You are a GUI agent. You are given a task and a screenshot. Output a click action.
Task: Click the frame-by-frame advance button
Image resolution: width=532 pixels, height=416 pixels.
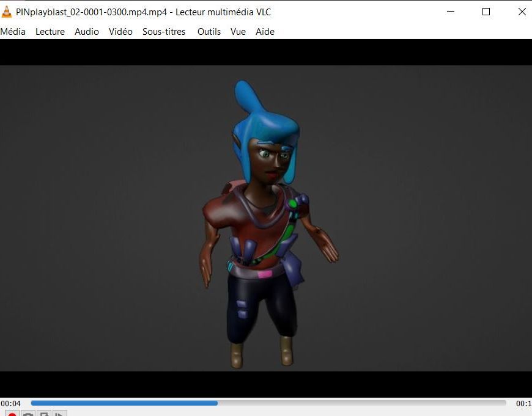click(x=59, y=414)
